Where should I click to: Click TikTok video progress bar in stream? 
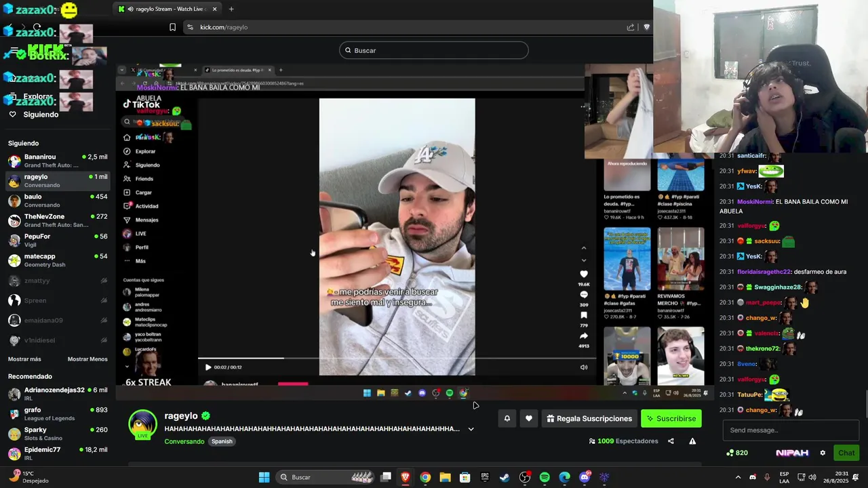coord(397,358)
